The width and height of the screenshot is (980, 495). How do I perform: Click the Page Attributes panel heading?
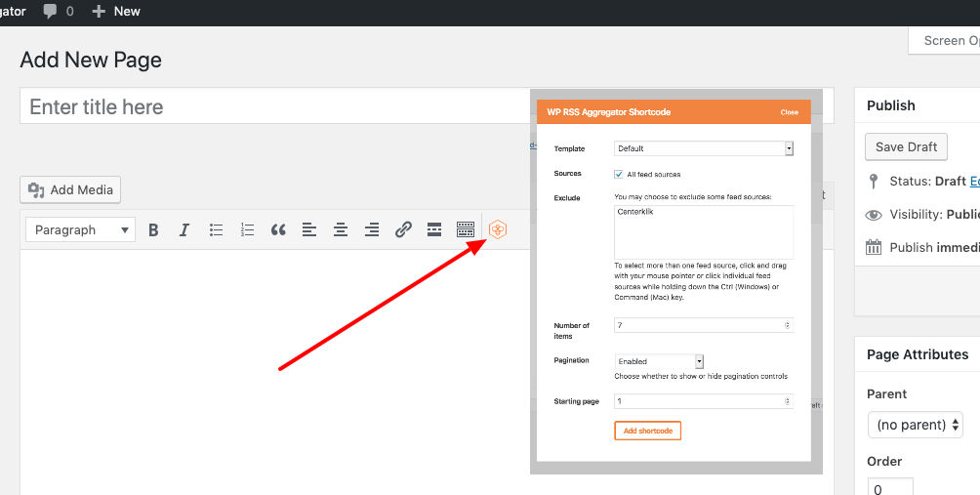pos(918,354)
